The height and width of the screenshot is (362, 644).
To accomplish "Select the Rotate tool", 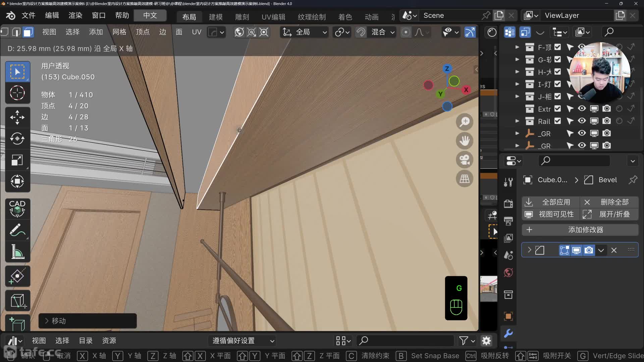I will tap(17, 138).
